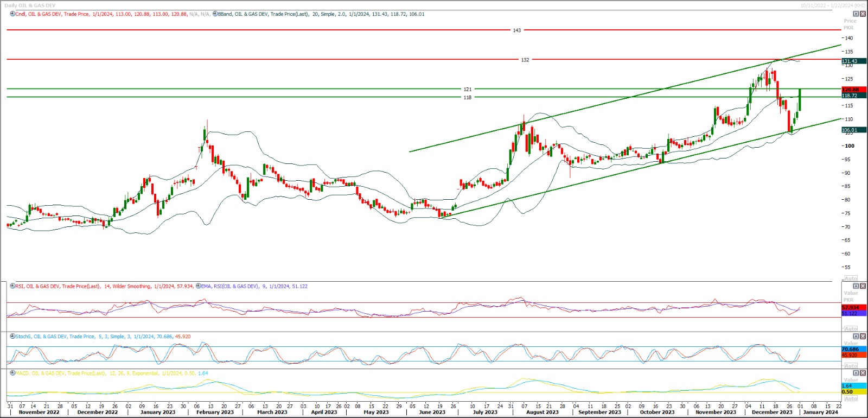Select the 118 horizontal support line label
Image resolution: width=868 pixels, height=418 pixels.
(467, 98)
